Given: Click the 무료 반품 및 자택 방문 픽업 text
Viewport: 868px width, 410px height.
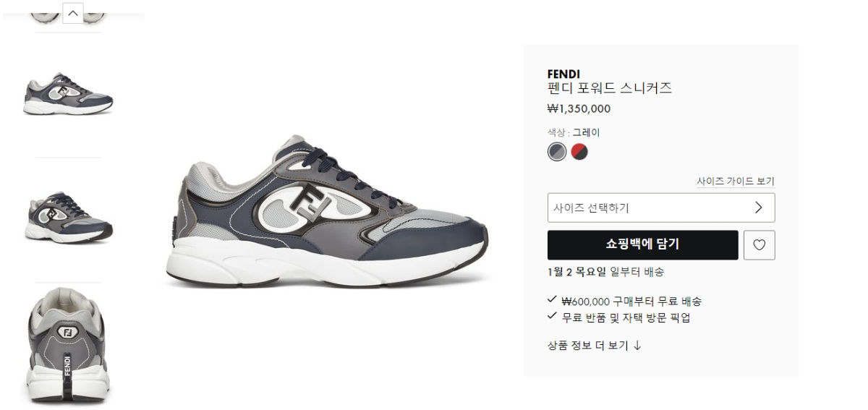Looking at the screenshot, I should 626,317.
